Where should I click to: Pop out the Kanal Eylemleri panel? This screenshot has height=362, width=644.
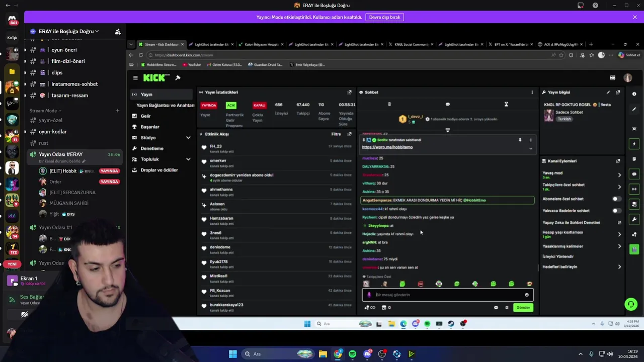(618, 161)
